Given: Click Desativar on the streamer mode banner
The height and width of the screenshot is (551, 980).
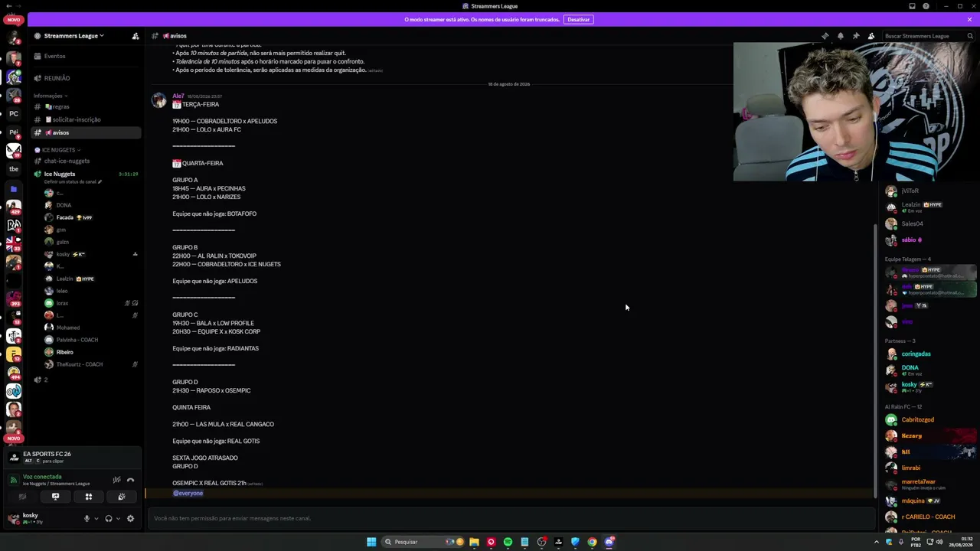Looking at the screenshot, I should 579,19.
